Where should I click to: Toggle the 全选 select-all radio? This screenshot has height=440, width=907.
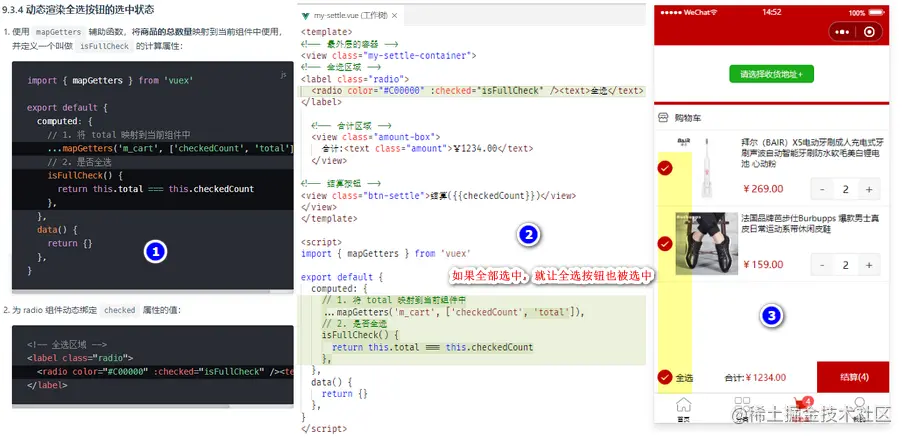pos(665,378)
